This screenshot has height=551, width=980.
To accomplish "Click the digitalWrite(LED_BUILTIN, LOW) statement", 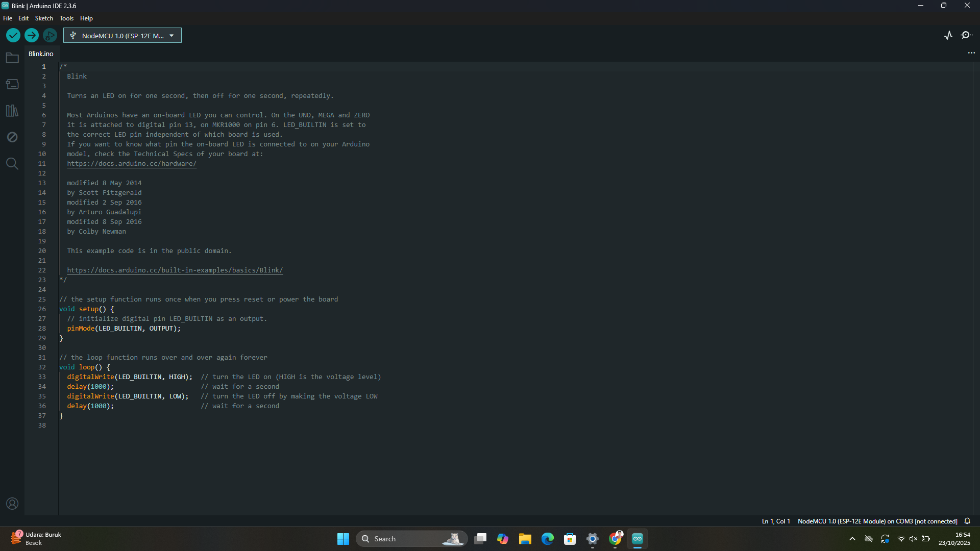I will tap(128, 396).
